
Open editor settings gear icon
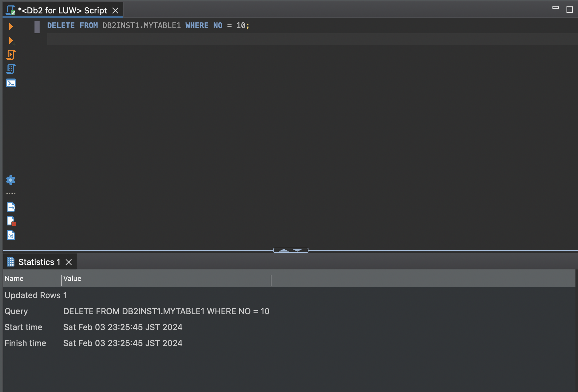pyautogui.click(x=11, y=180)
